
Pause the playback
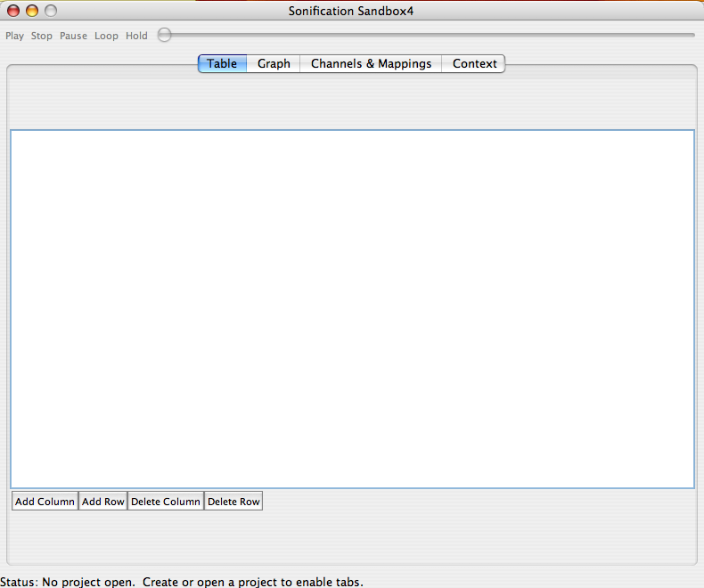tap(73, 36)
